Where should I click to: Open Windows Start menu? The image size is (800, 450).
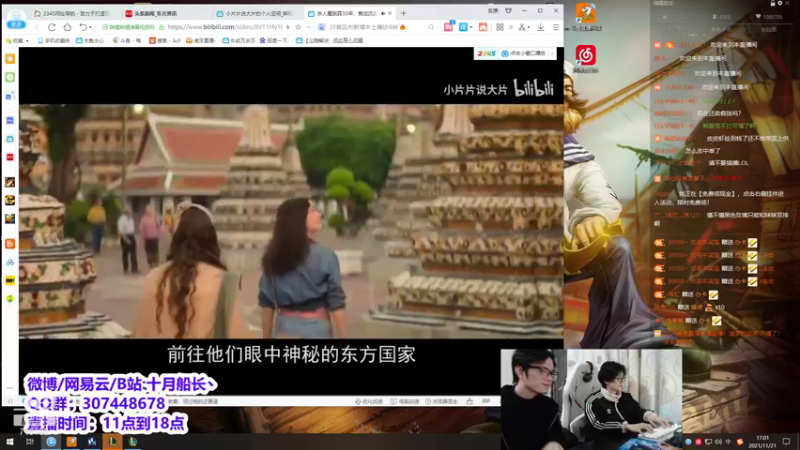coord(9,442)
